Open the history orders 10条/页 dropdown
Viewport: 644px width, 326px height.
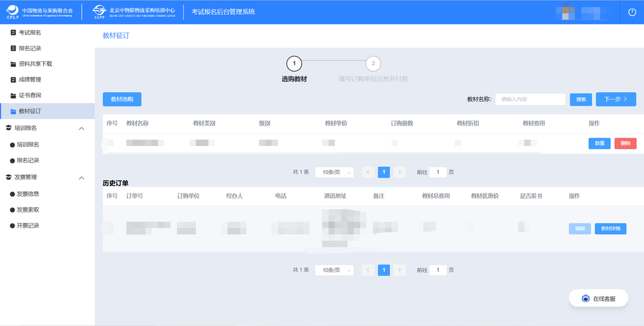tap(335, 270)
